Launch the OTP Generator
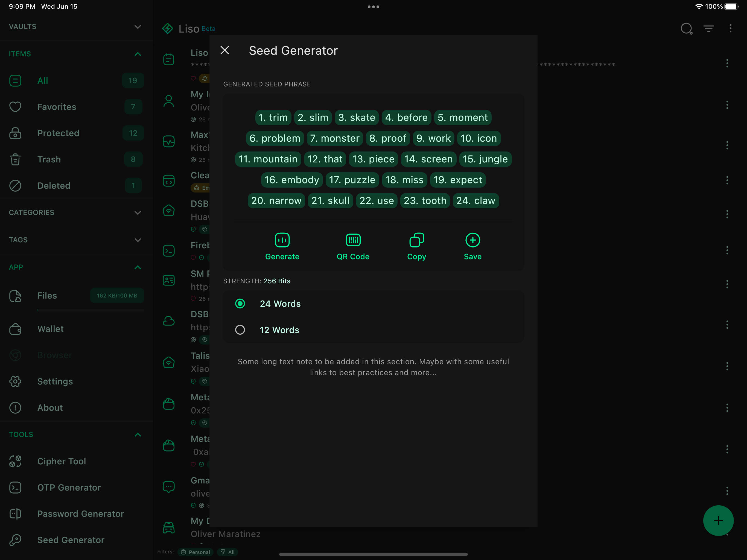 pyautogui.click(x=69, y=487)
